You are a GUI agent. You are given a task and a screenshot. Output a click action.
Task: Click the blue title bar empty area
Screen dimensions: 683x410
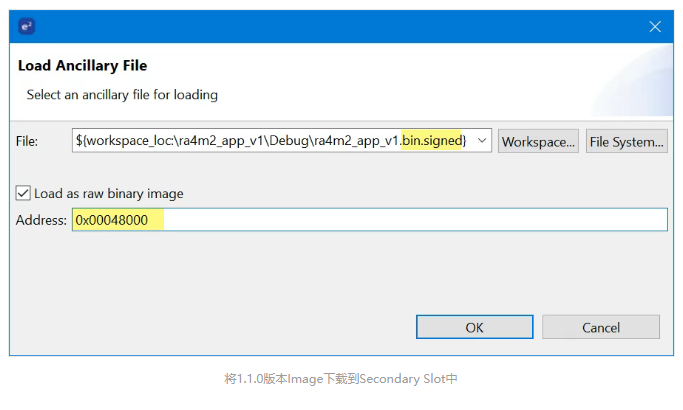click(x=340, y=27)
